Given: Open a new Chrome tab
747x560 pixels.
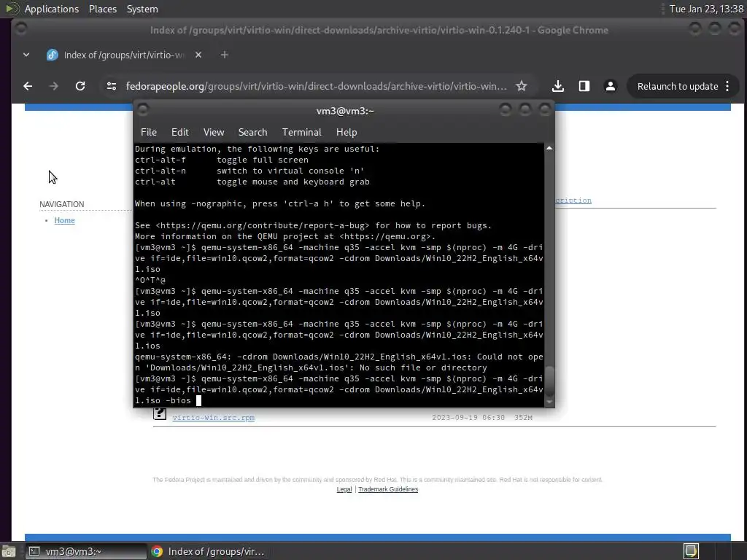Looking at the screenshot, I should point(225,55).
